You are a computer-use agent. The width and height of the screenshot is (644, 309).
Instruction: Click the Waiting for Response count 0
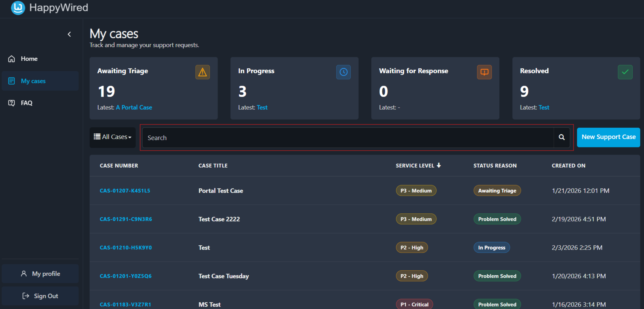384,91
